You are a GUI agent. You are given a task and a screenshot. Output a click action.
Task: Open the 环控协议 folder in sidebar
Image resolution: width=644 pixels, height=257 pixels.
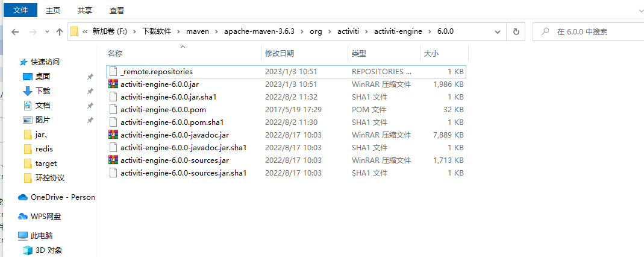[x=49, y=177]
